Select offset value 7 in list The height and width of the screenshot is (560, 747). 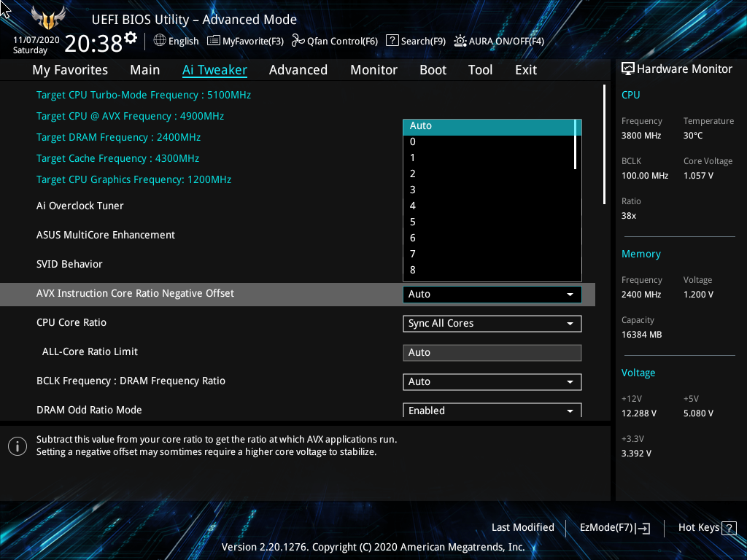coord(489,254)
